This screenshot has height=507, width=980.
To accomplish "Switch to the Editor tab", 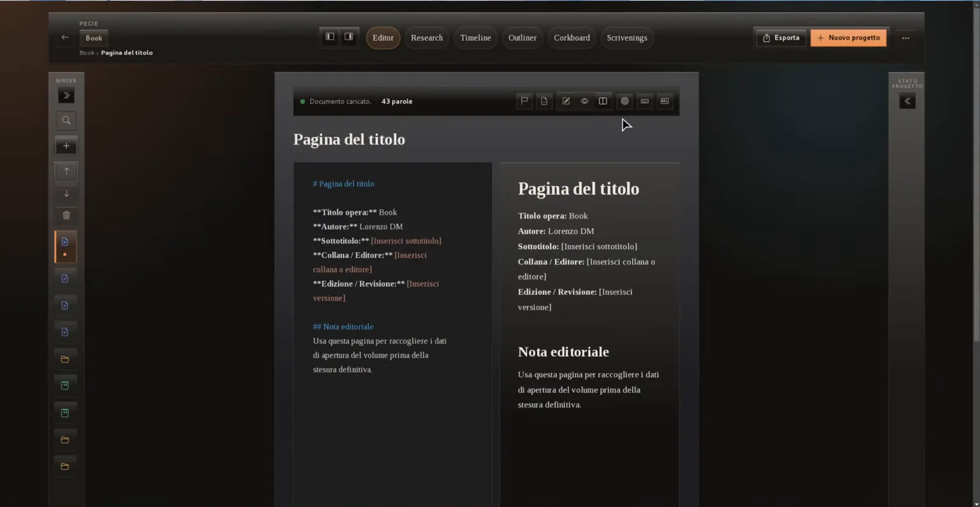I will pyautogui.click(x=383, y=38).
